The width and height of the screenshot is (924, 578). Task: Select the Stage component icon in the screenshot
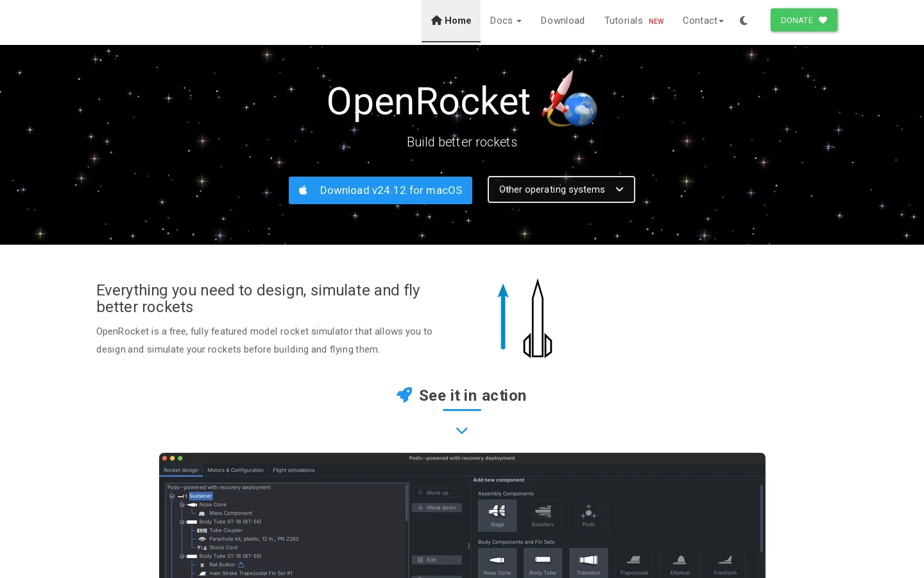tap(497, 515)
